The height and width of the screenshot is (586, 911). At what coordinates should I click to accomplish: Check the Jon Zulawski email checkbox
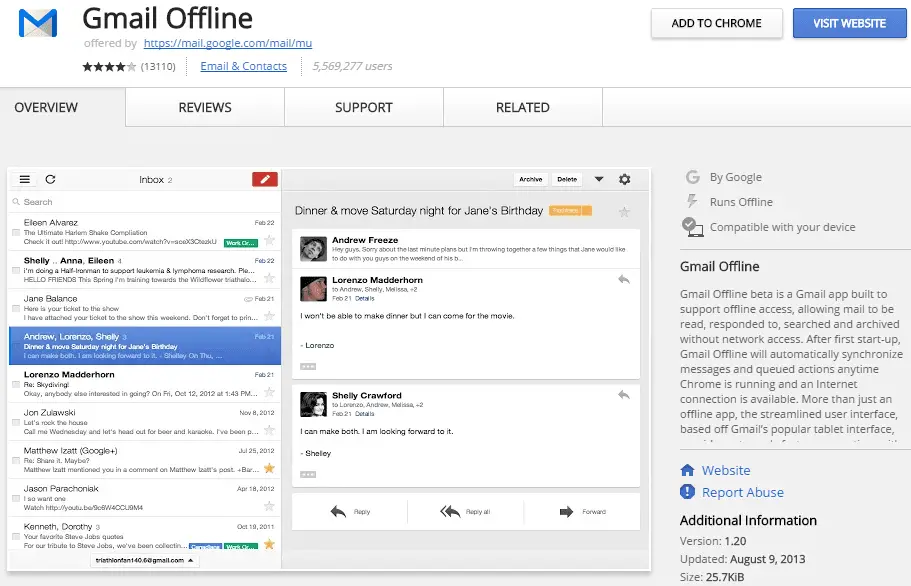16,422
